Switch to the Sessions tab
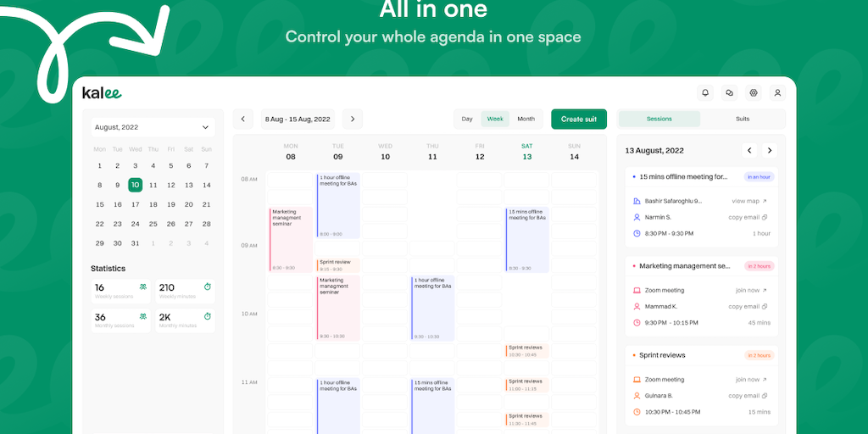Screen dimensions: 868x434 point(659,120)
